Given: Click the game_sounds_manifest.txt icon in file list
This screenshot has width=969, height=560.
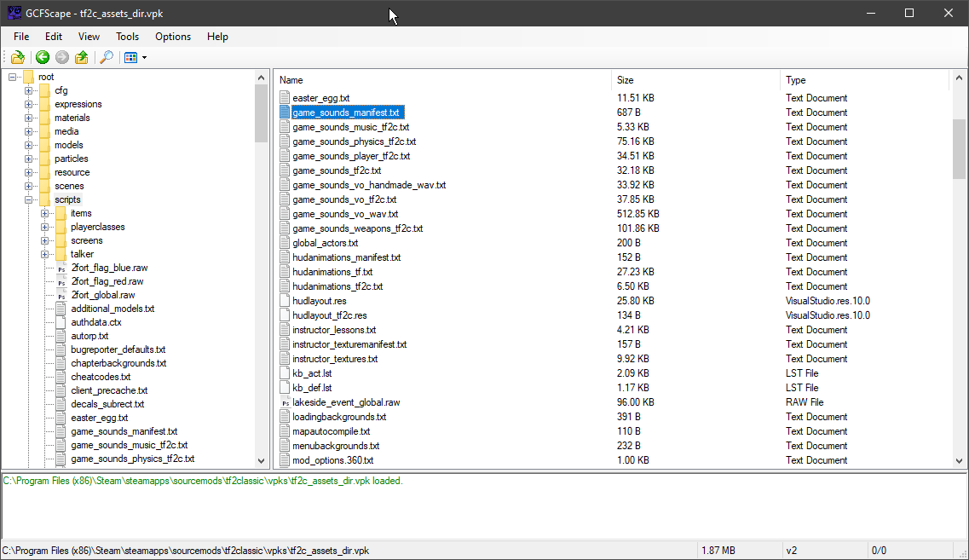Looking at the screenshot, I should (x=285, y=113).
